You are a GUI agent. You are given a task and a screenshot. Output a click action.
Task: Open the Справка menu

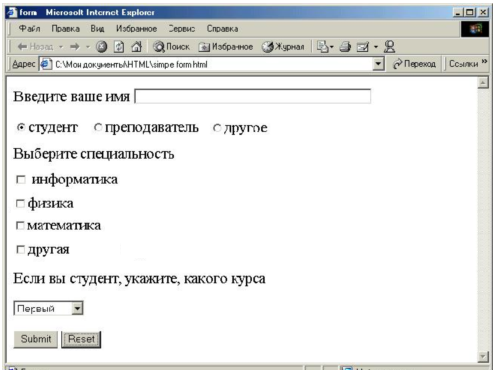tap(222, 29)
